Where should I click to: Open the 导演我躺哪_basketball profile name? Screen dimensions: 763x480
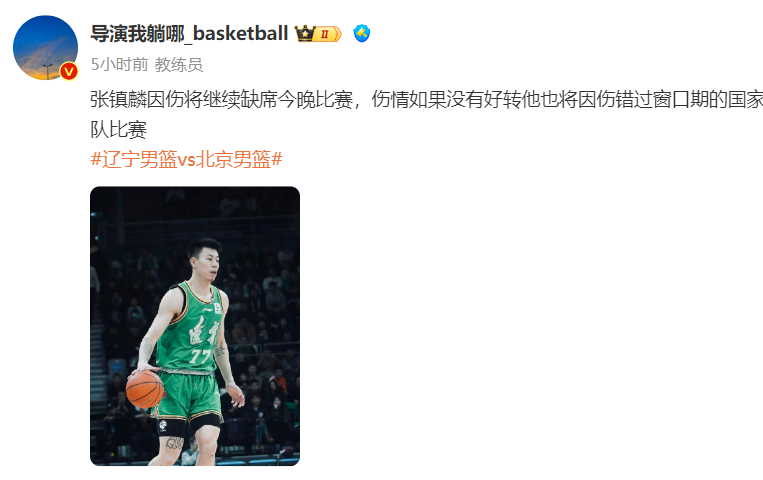pyautogui.click(x=189, y=34)
